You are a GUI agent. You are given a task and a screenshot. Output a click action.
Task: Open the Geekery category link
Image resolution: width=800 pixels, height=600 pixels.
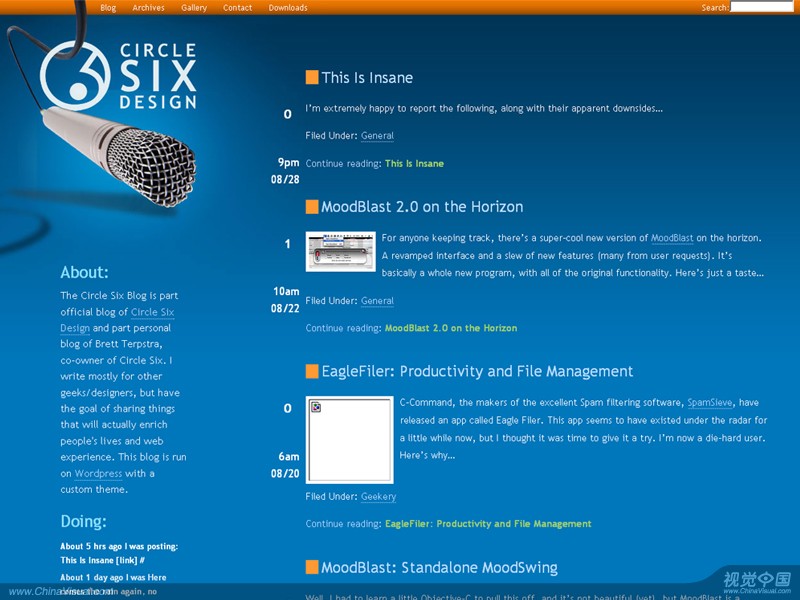coord(378,496)
